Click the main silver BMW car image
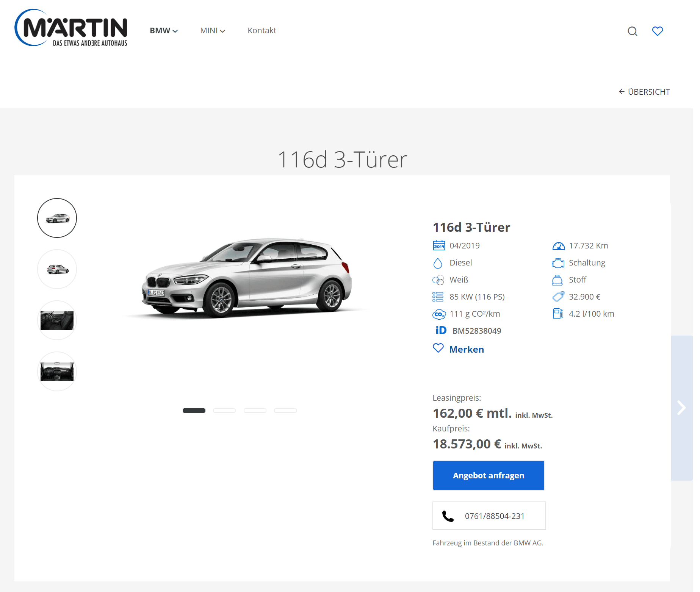This screenshot has width=700, height=592. [246, 278]
